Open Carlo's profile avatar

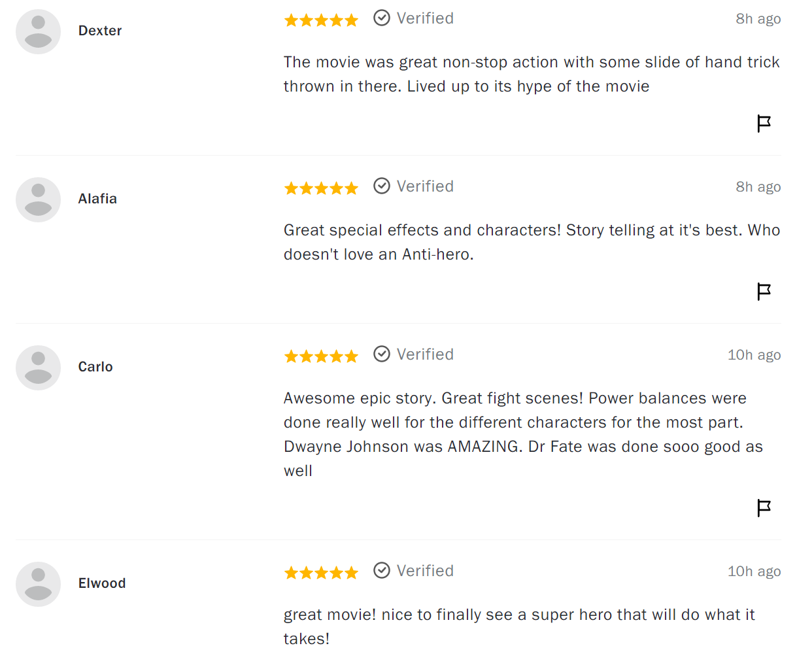pyautogui.click(x=38, y=368)
